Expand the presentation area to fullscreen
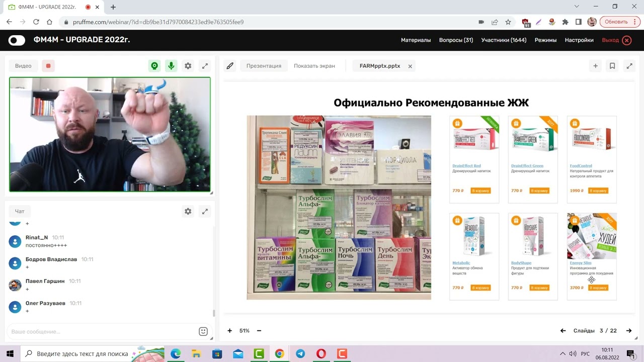 (x=629, y=66)
